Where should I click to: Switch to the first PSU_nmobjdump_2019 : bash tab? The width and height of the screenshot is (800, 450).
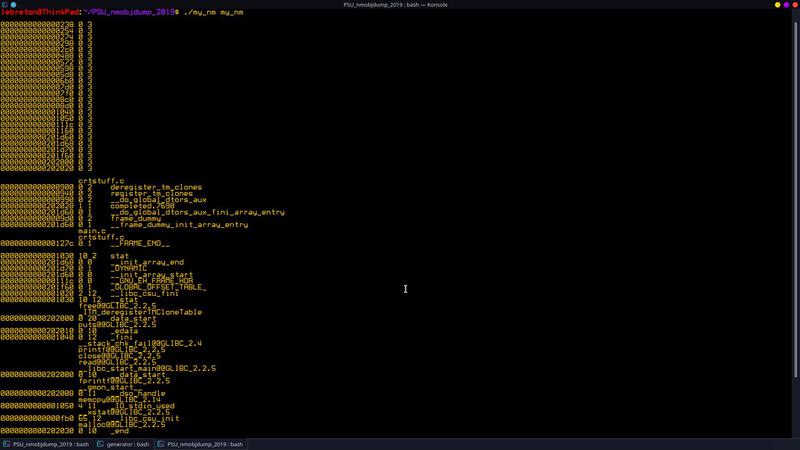click(50, 444)
